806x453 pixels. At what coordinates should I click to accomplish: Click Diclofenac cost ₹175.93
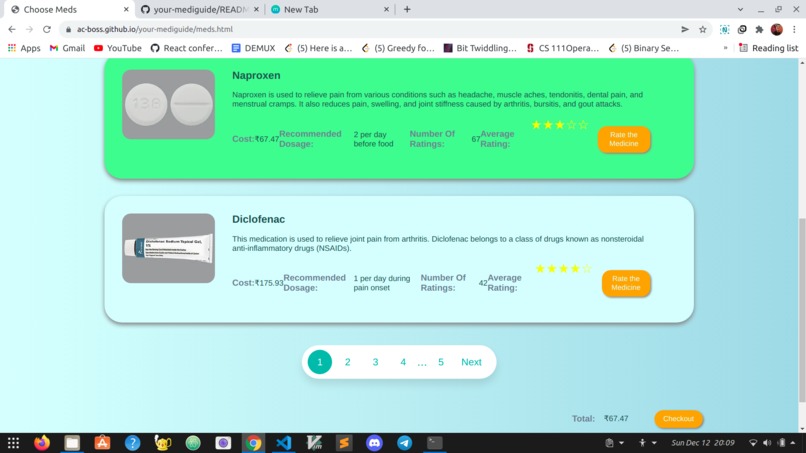[x=269, y=283]
